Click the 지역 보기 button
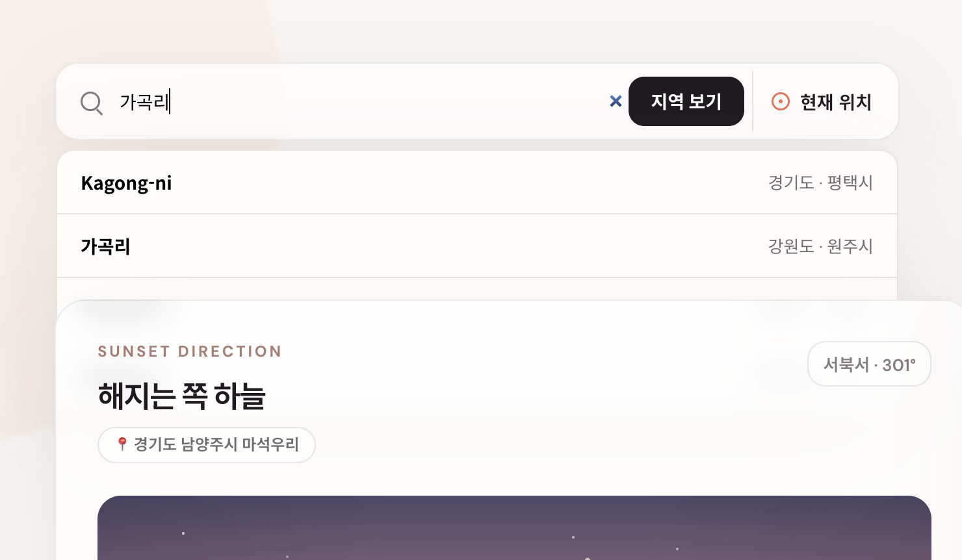Screen dimensions: 962x560 click(x=686, y=101)
